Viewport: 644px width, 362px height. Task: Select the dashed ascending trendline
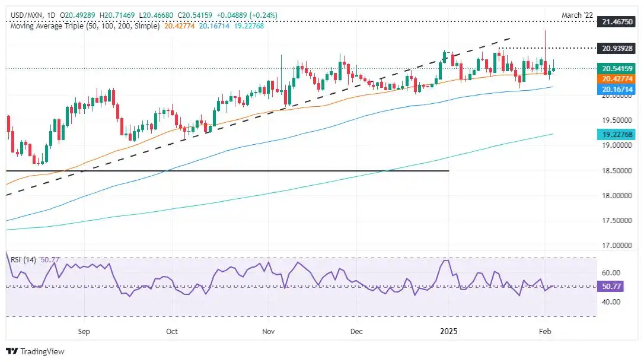(x=258, y=117)
